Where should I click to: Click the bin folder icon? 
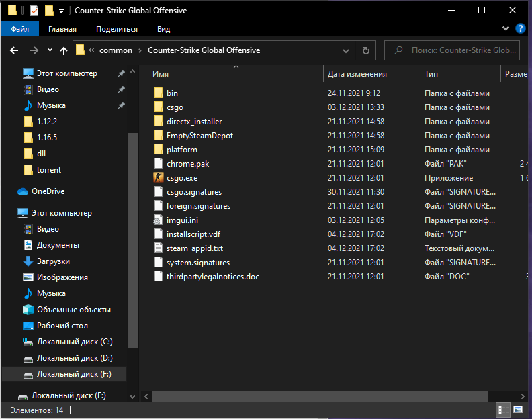159,93
